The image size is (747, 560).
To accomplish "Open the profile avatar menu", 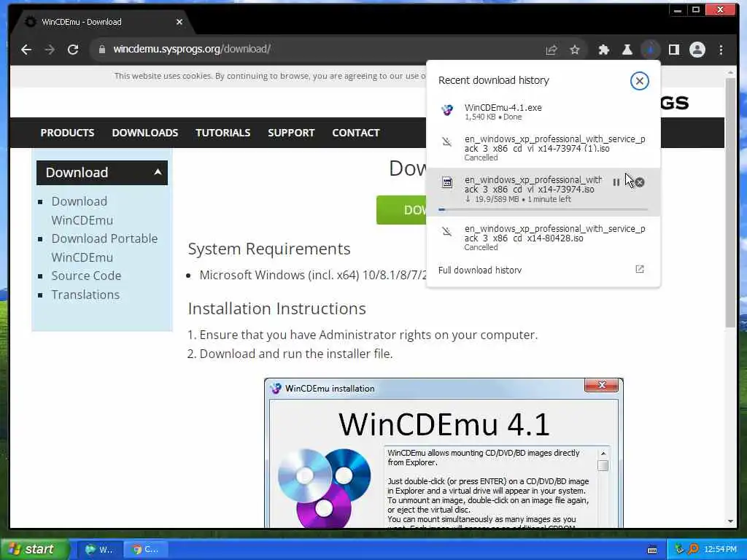I will pos(697,50).
